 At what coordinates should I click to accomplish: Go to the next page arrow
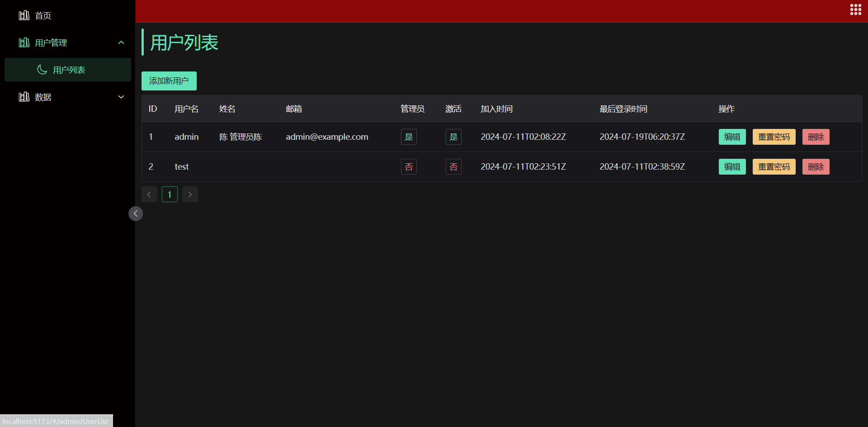point(190,195)
